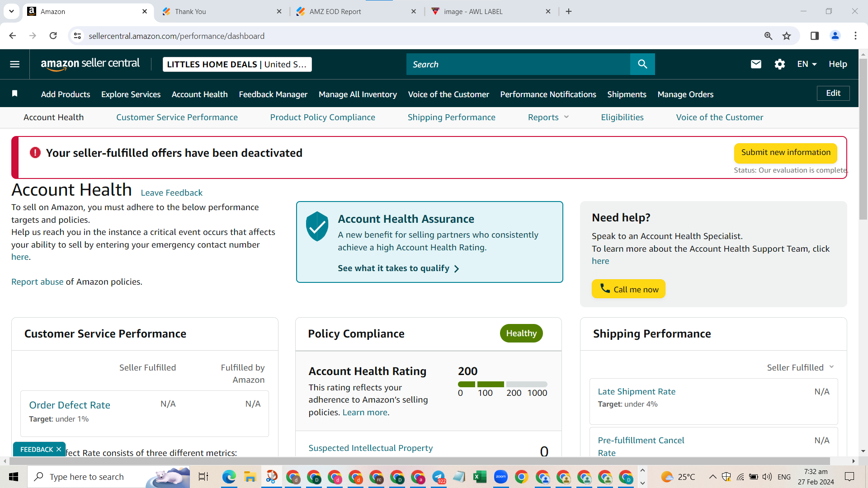Screen dimensions: 868x488
Task: Open Zoom from the taskbar
Action: coord(500,477)
